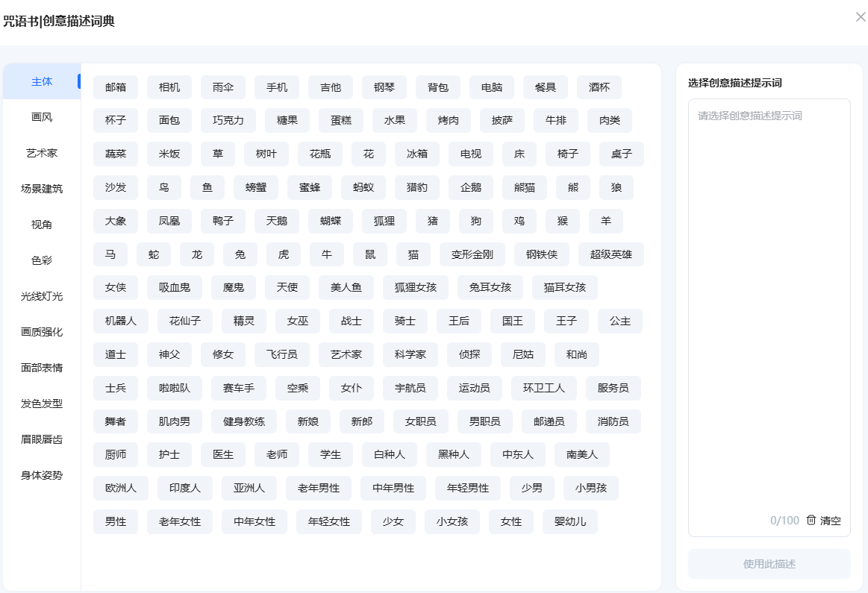
Task: Toggle the 邮箱 keyword tag
Action: click(x=116, y=87)
